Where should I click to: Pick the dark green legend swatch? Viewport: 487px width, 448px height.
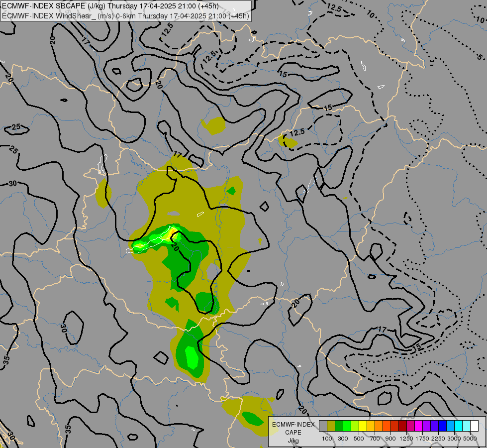point(339,426)
